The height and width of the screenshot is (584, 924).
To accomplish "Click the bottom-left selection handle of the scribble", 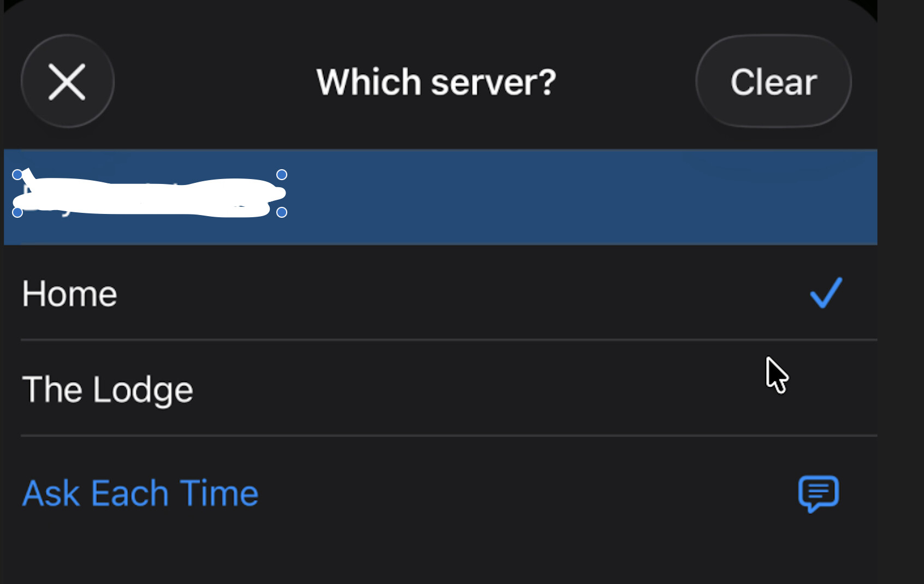I will pyautogui.click(x=17, y=212).
